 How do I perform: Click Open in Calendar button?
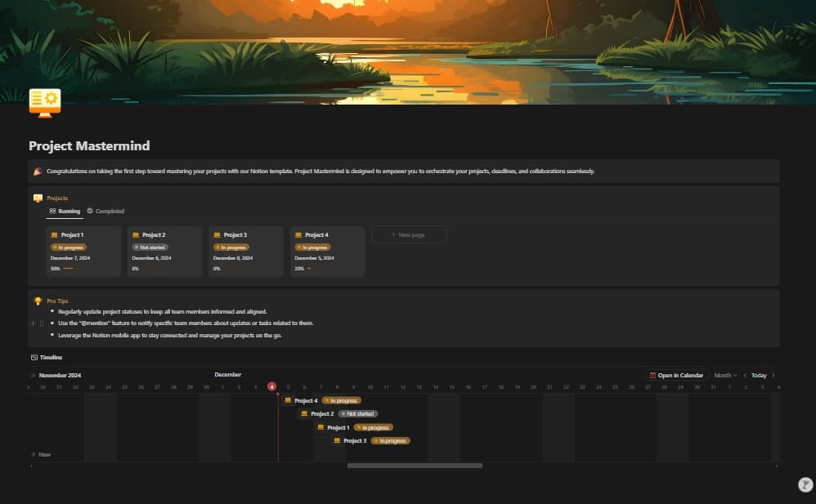pyautogui.click(x=676, y=376)
